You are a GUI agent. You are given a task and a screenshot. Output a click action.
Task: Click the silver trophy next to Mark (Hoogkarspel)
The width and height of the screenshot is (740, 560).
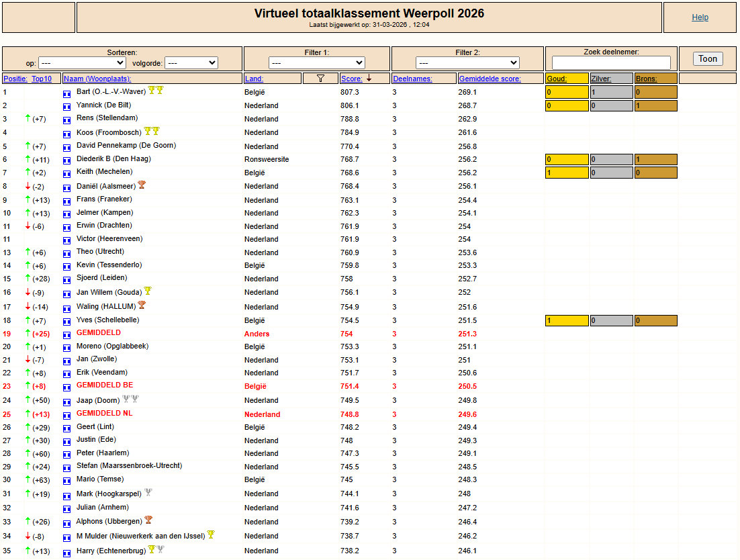click(148, 492)
